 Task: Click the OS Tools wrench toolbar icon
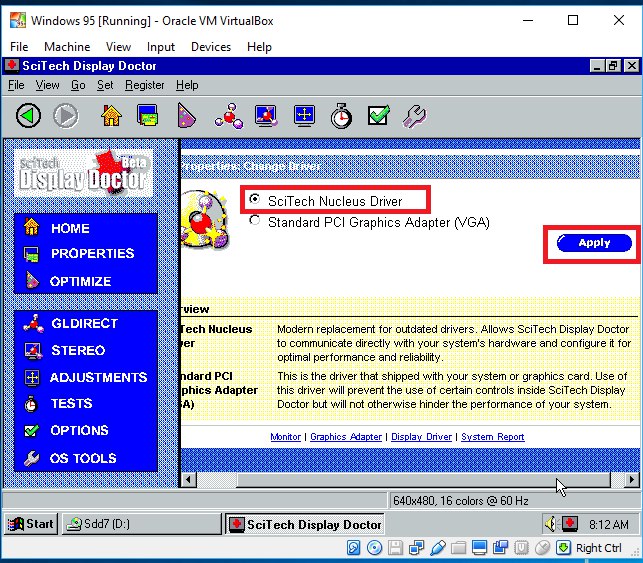click(x=415, y=116)
